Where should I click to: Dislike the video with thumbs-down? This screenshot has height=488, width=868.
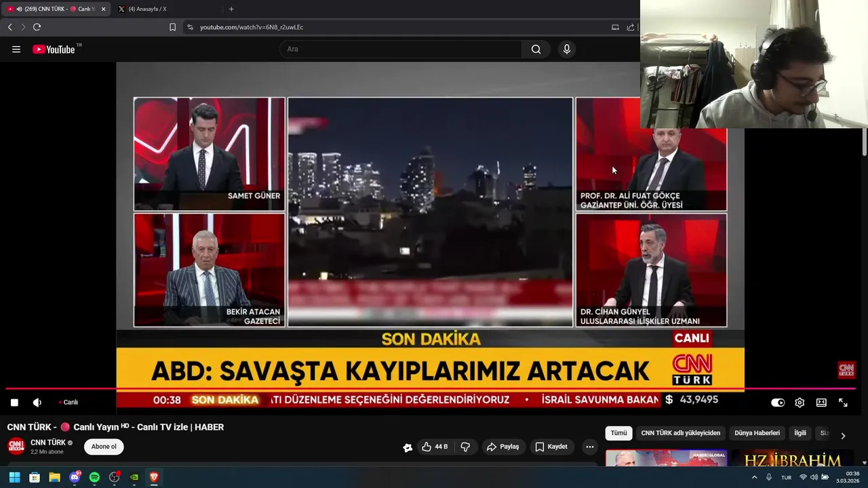pyautogui.click(x=465, y=447)
